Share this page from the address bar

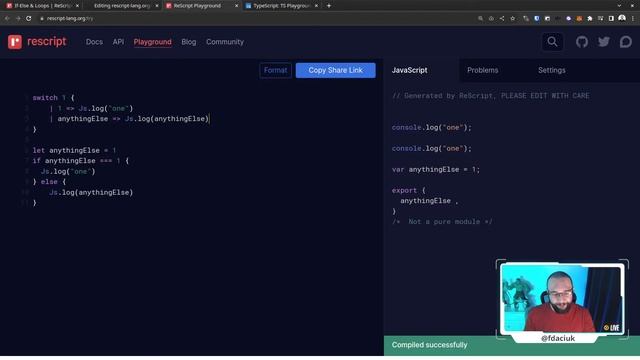click(502, 18)
